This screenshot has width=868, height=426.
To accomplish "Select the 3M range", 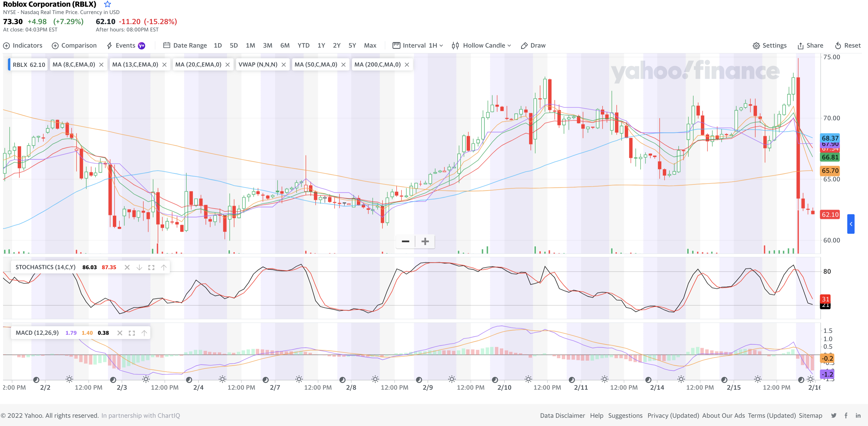I will tap(267, 45).
